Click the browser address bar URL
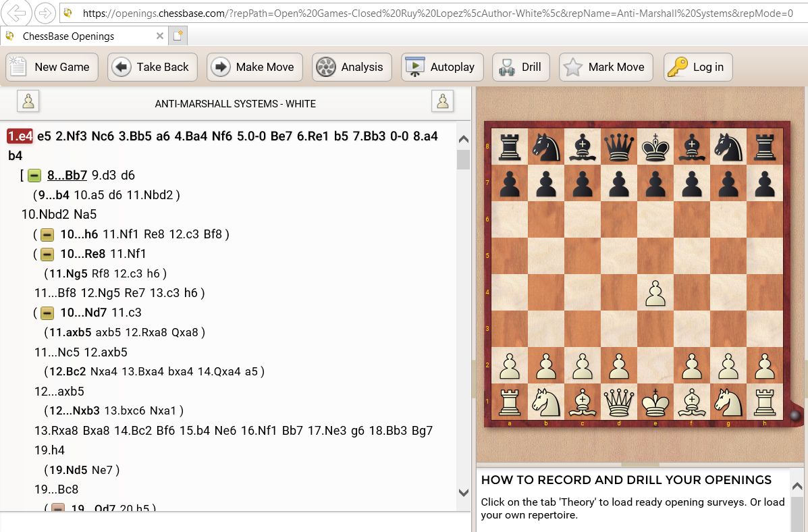808x532 pixels. [432, 13]
